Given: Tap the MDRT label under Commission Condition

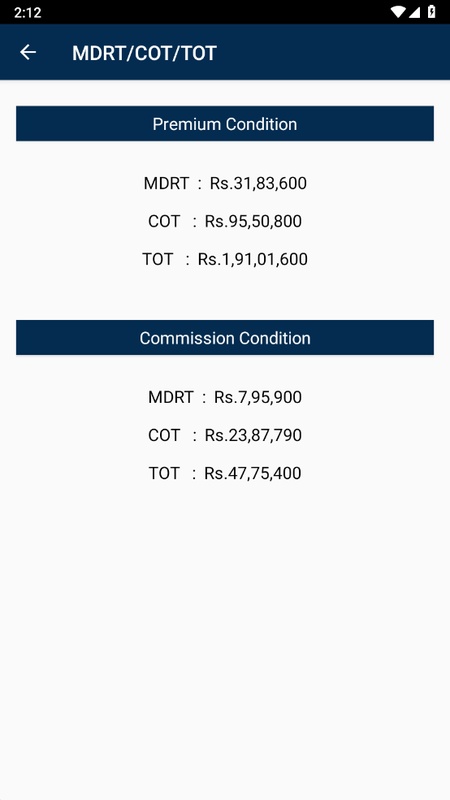Looking at the screenshot, I should 171,397.
